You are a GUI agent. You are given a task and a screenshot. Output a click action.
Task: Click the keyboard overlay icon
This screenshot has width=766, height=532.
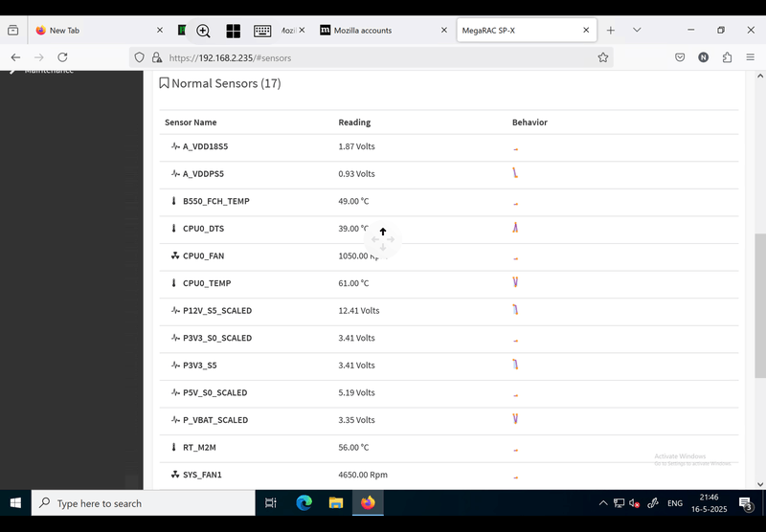(262, 32)
